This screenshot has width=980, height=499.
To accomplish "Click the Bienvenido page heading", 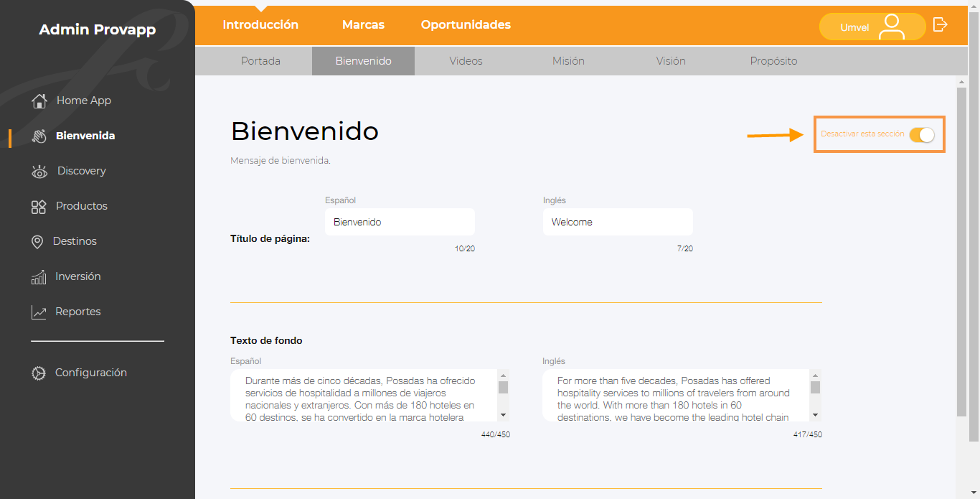I will pyautogui.click(x=305, y=131).
